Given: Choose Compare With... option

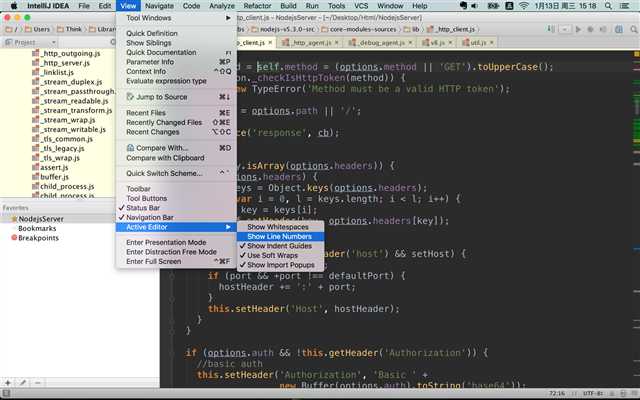Looking at the screenshot, I should click(x=176, y=148).
